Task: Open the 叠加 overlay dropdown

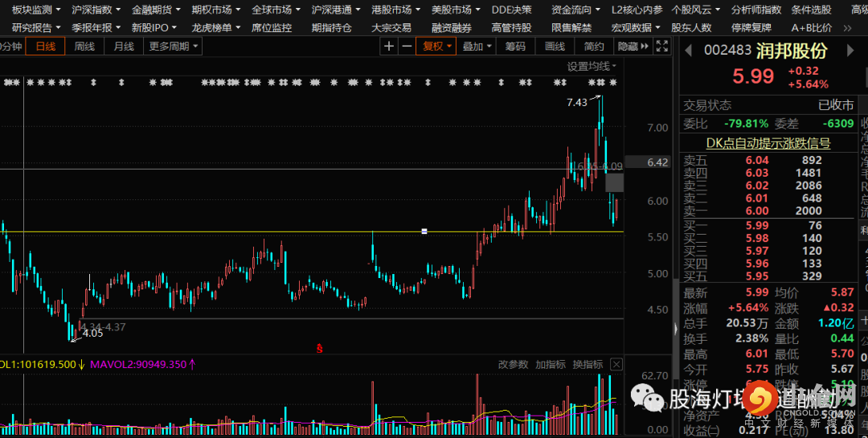Action: (x=477, y=47)
